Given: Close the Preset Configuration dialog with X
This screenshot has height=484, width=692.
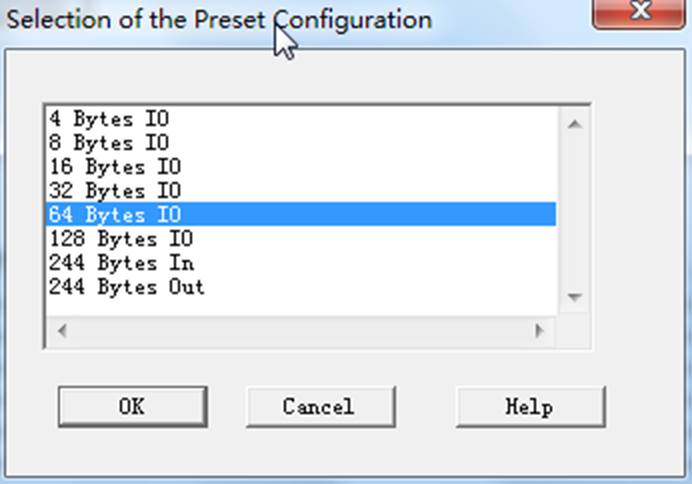Looking at the screenshot, I should pos(639,12).
